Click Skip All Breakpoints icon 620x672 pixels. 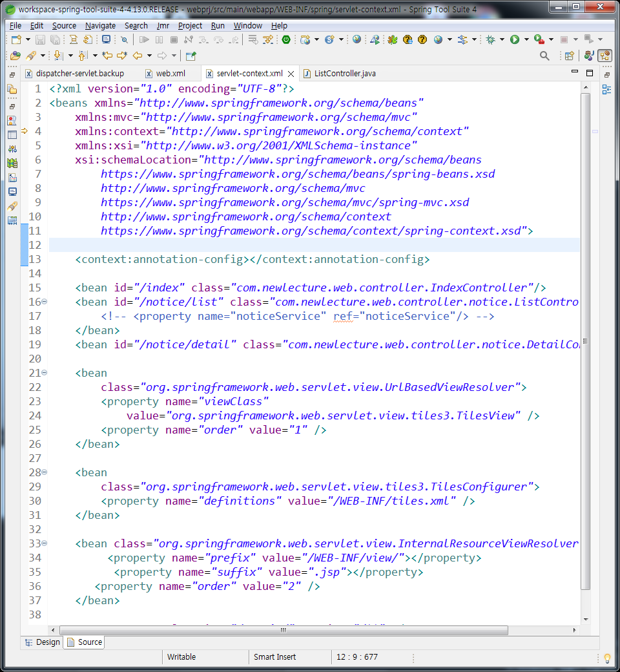pyautogui.click(x=124, y=40)
